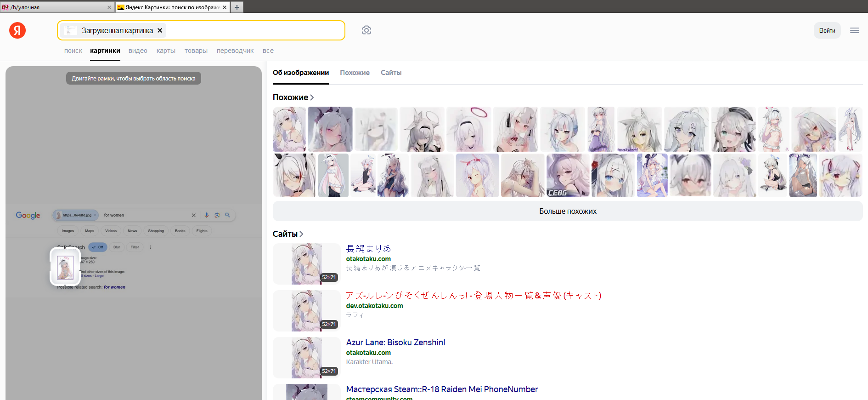
Task: Open the hamburger menu icon
Action: (854, 30)
